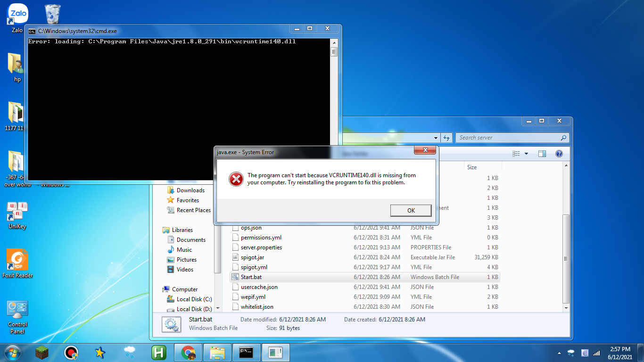The image size is (644, 362).
Task: Sort files by the Size column
Action: pos(482,167)
